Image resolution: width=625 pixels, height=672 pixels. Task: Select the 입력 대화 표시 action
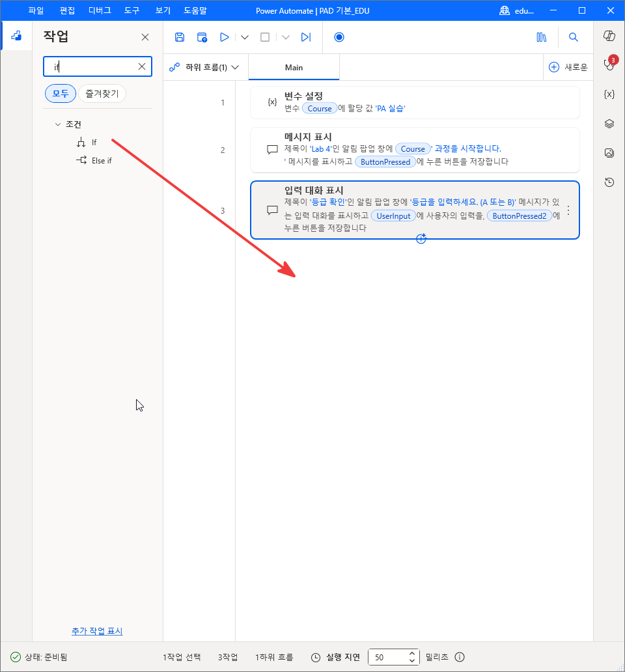pyautogui.click(x=415, y=210)
